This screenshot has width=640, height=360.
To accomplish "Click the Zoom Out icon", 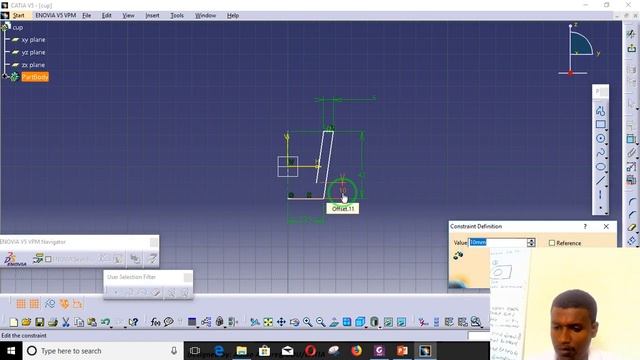I will tap(320, 322).
